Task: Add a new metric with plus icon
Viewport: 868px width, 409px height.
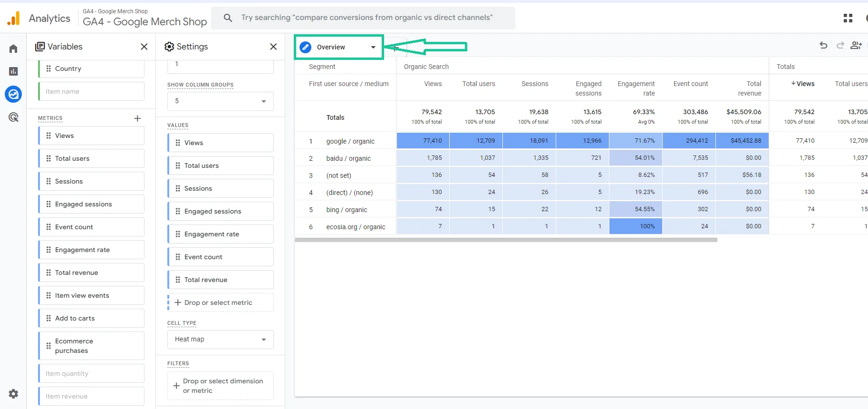Action: (137, 118)
